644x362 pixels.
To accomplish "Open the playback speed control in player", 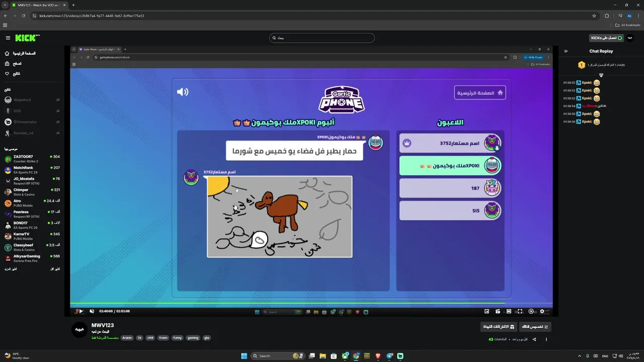I will click(x=531, y=311).
